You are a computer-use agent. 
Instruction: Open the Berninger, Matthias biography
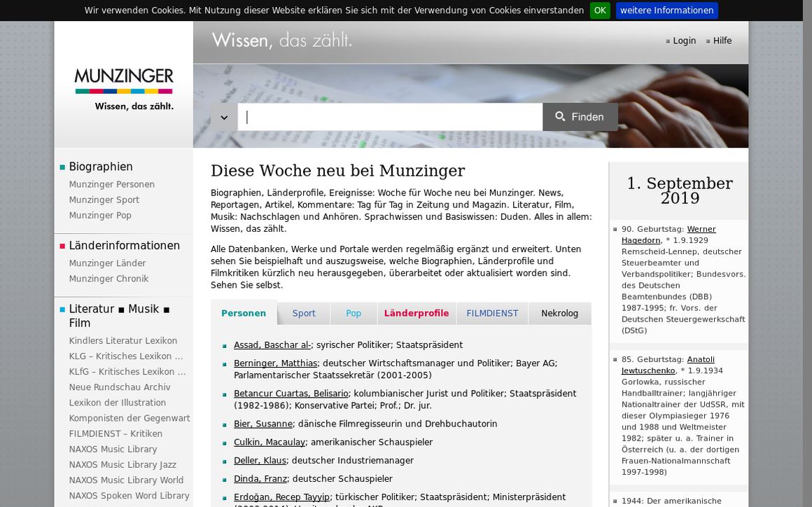[x=276, y=363]
